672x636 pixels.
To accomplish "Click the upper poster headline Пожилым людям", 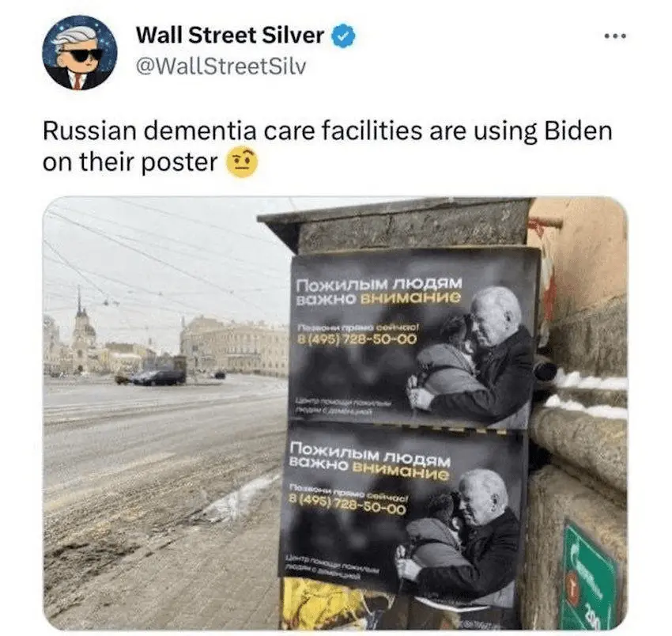I will [x=379, y=284].
